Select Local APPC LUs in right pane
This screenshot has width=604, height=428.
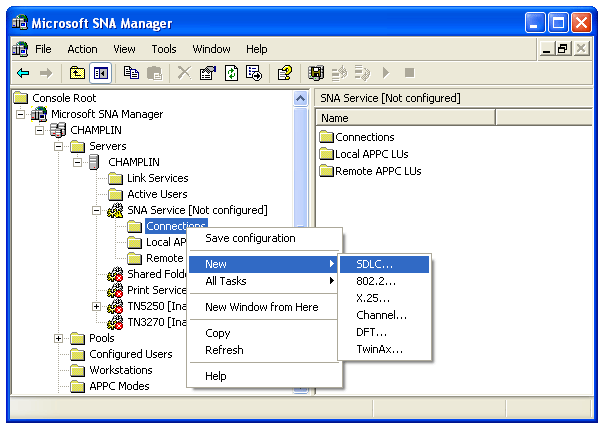click(371, 154)
